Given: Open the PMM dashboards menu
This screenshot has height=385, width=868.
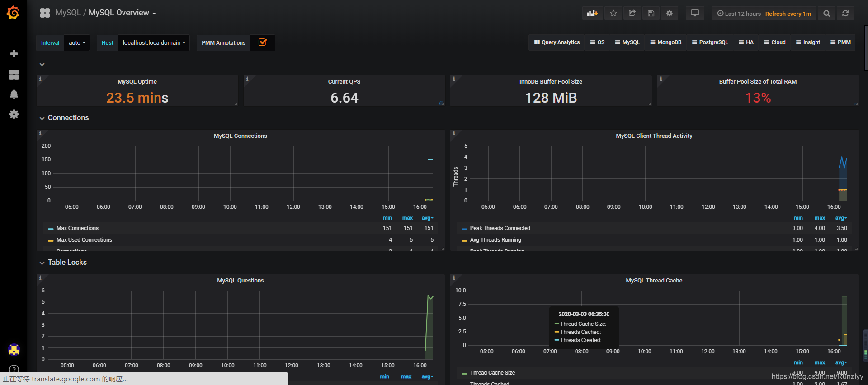Looking at the screenshot, I should point(841,42).
